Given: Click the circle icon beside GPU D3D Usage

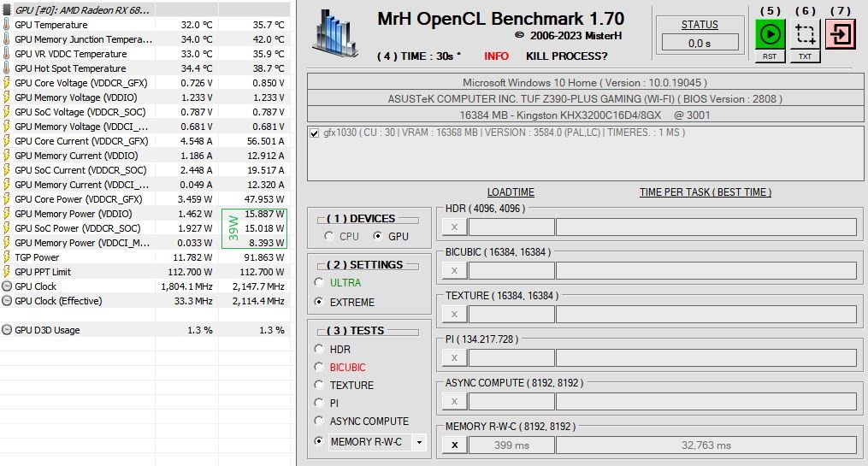Looking at the screenshot, I should pyautogui.click(x=7, y=330).
